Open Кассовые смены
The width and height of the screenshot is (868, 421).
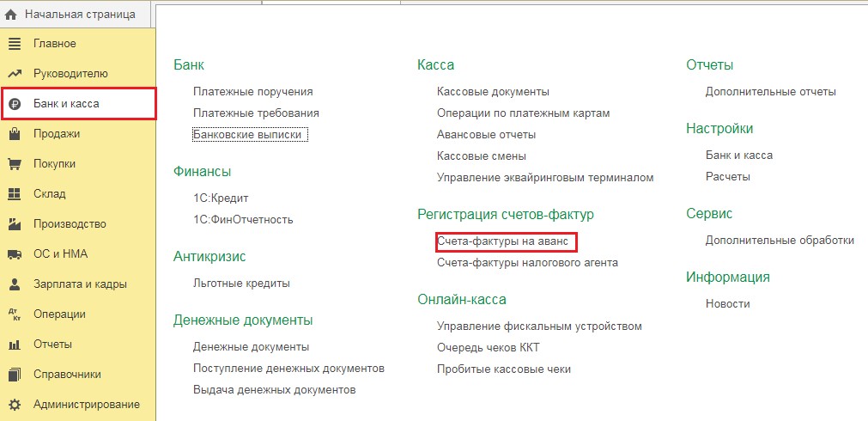[x=481, y=156]
